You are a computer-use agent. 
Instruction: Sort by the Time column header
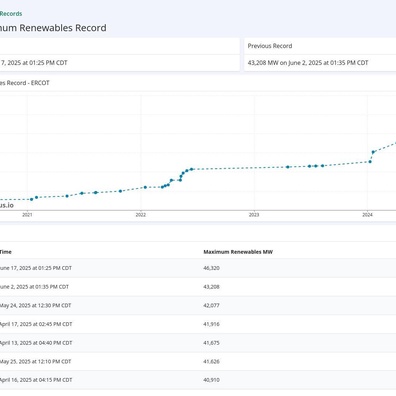point(6,252)
